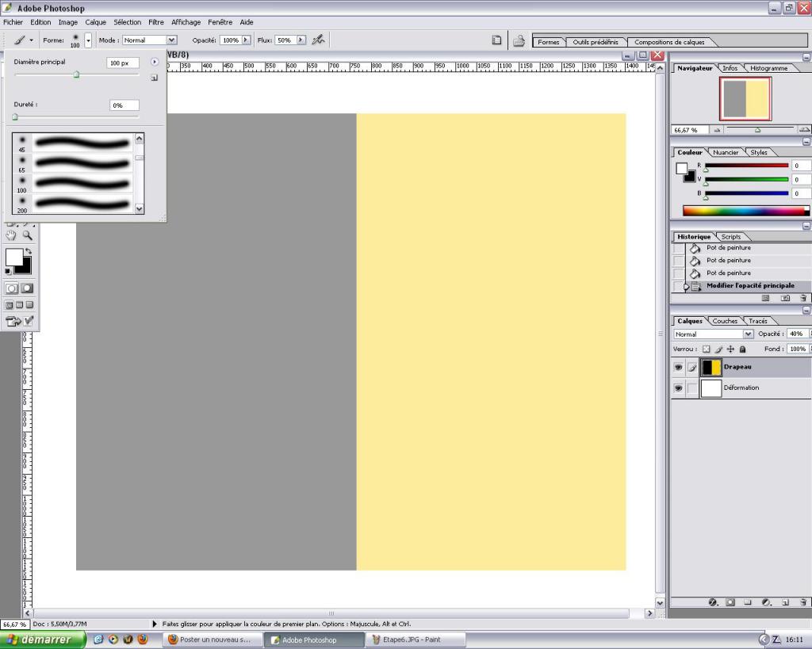This screenshot has width=812, height=649.
Task: Enable the airbrush option
Action: pyautogui.click(x=318, y=40)
